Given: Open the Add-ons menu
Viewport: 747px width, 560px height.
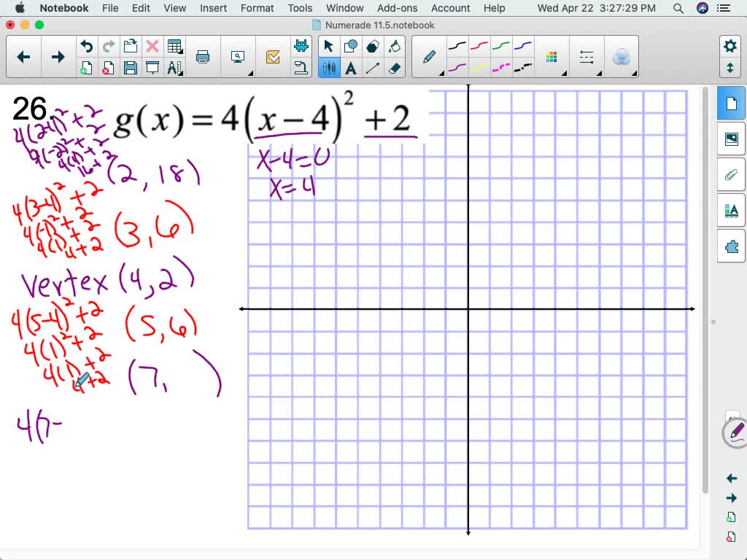Looking at the screenshot, I should (x=397, y=8).
